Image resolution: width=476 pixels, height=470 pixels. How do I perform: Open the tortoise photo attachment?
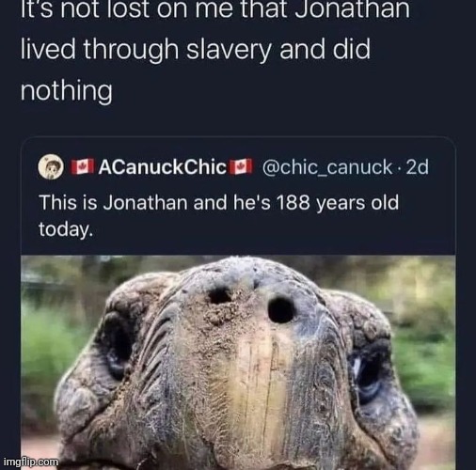(x=238, y=363)
